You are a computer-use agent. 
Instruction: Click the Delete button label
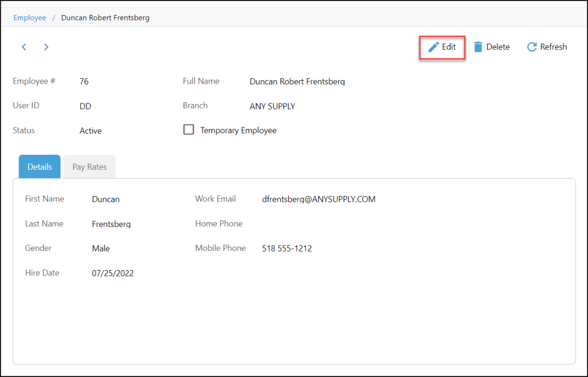tap(498, 47)
